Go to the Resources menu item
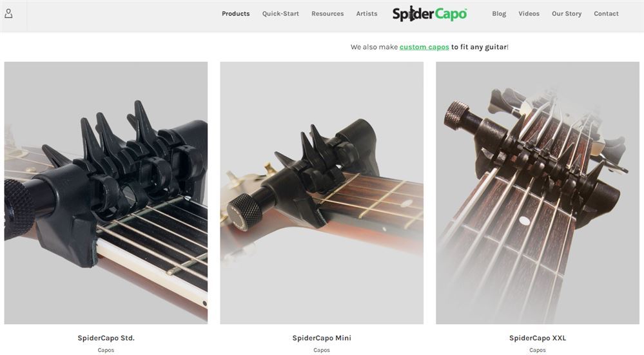 pyautogui.click(x=327, y=14)
